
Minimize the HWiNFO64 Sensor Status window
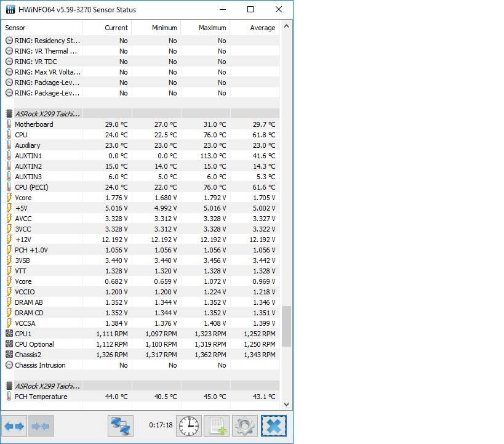coord(222,10)
